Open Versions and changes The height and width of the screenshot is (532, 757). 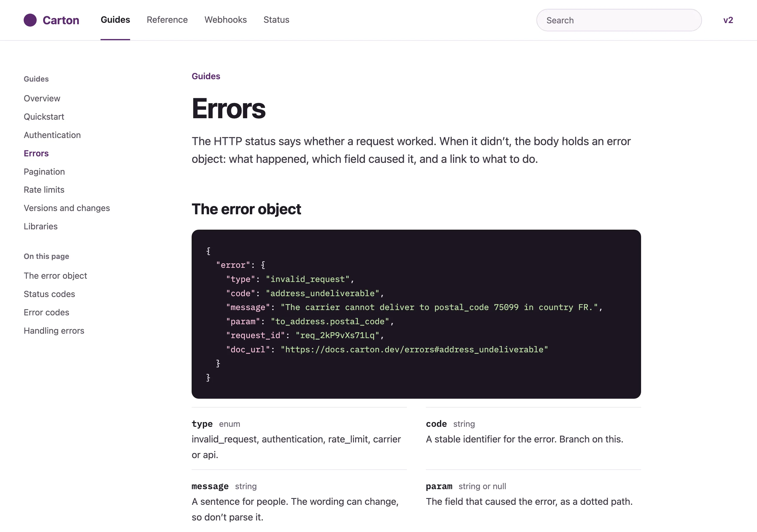tap(67, 208)
